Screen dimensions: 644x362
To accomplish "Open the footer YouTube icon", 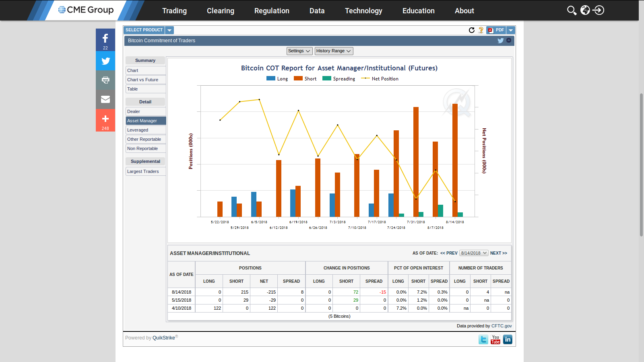I will point(495,339).
